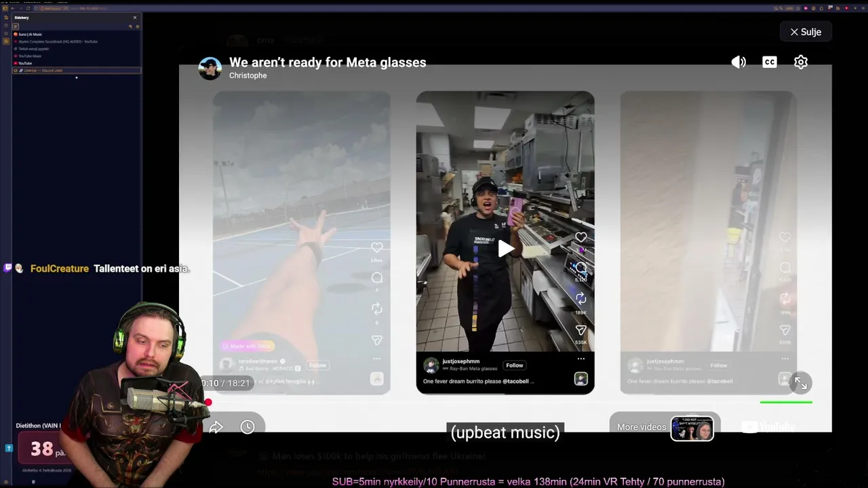The height and width of the screenshot is (488, 868).
Task: Select the active LinkHub Discord tab
Action: [x=76, y=70]
